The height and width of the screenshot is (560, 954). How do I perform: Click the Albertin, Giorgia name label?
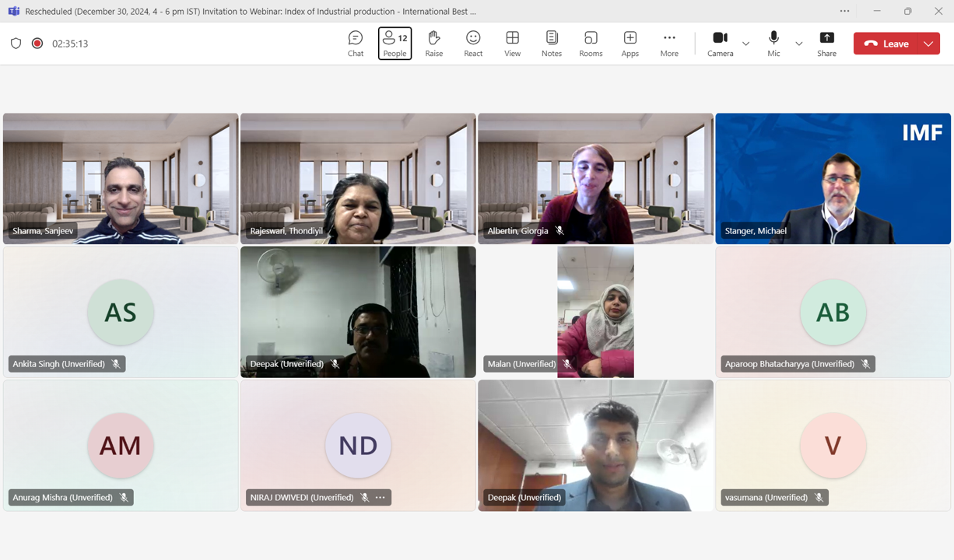pyautogui.click(x=517, y=231)
